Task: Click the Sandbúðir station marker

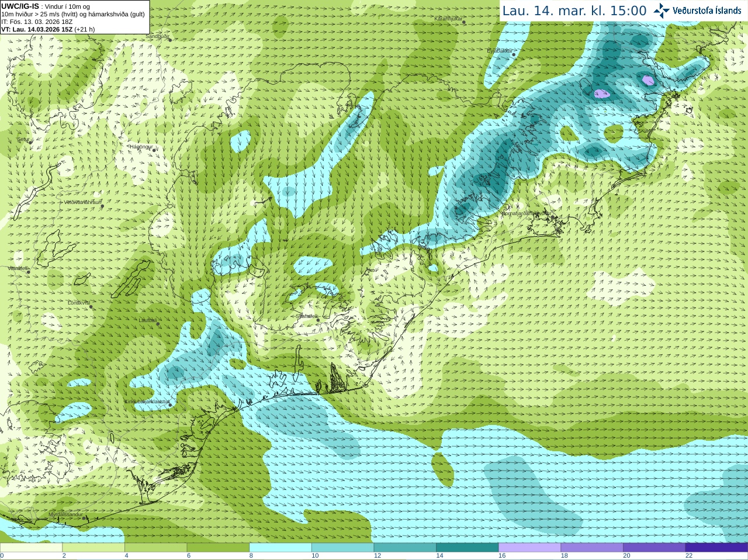Action: pos(170,39)
